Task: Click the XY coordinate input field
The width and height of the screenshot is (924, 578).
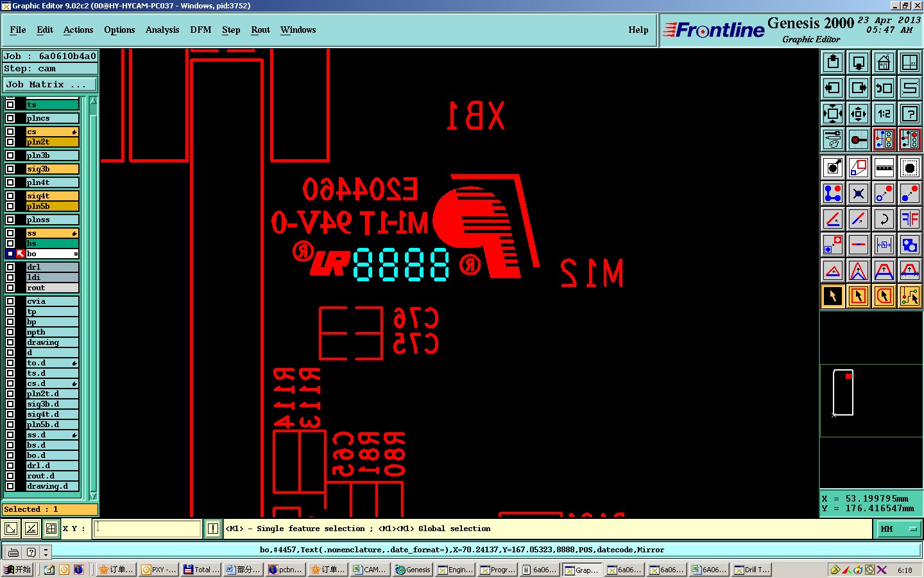Action: (x=148, y=529)
